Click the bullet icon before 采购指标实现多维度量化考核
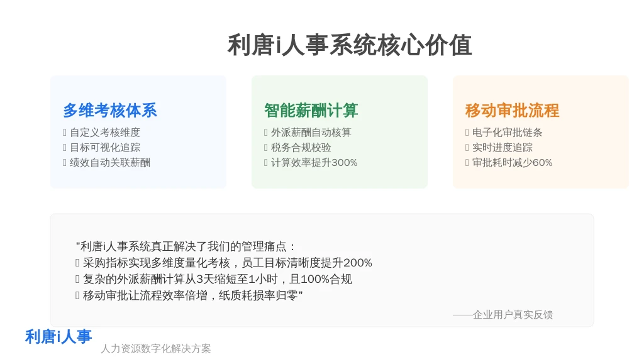Viewport: 644px width, 362px height. 77,263
